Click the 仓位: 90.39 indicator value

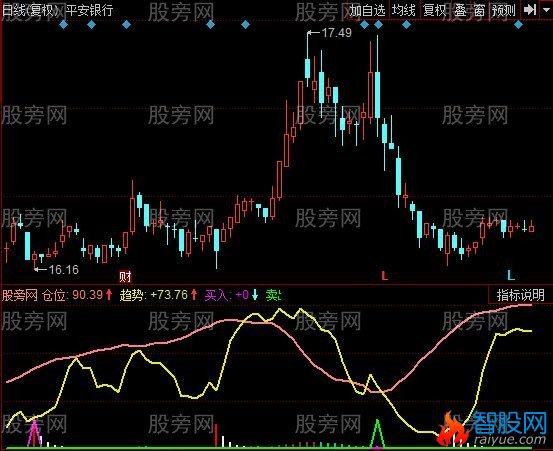pyautogui.click(x=72, y=295)
